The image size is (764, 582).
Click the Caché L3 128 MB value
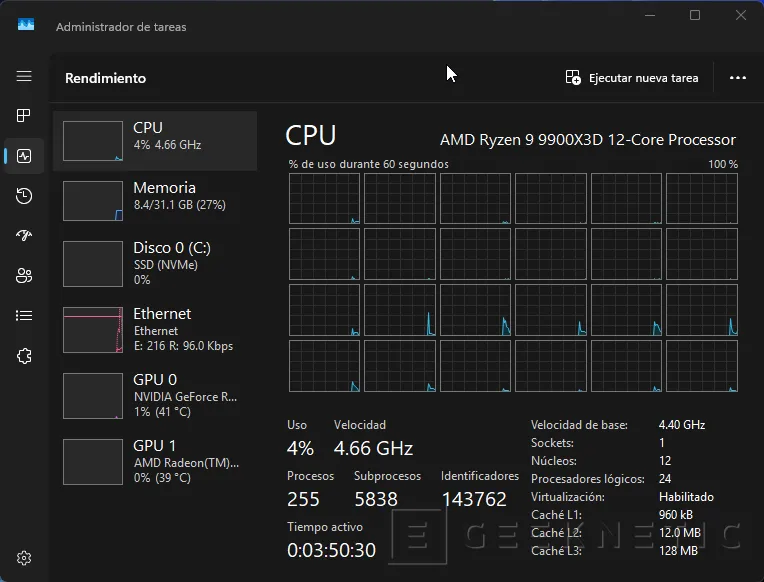(x=678, y=551)
